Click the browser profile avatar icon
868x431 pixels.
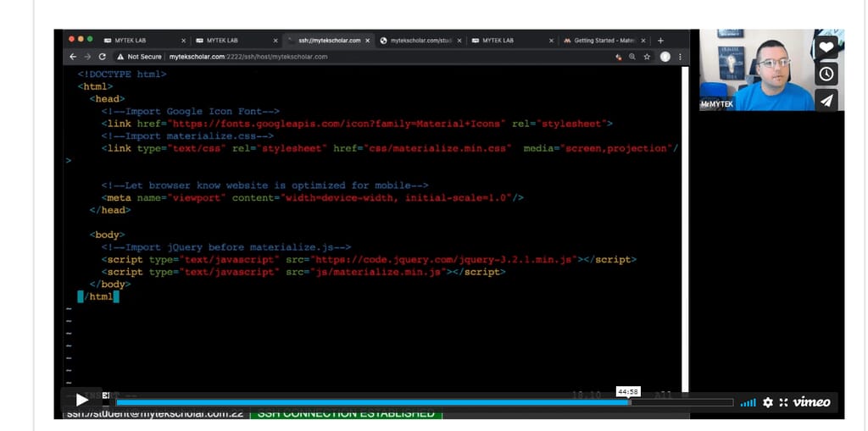pos(665,57)
